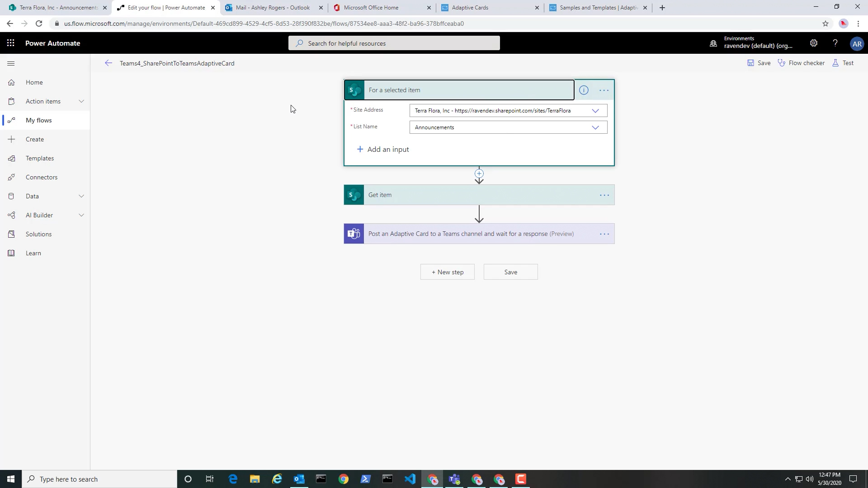The height and width of the screenshot is (488, 868).
Task: Open ellipsis menu on Get item
Action: pyautogui.click(x=604, y=195)
